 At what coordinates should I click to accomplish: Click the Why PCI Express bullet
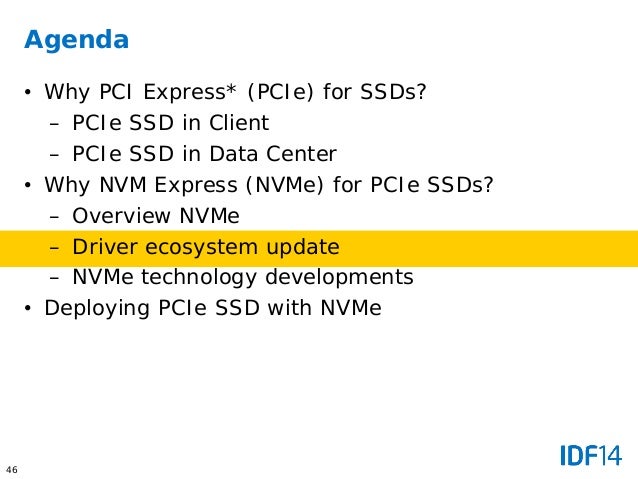[x=235, y=92]
